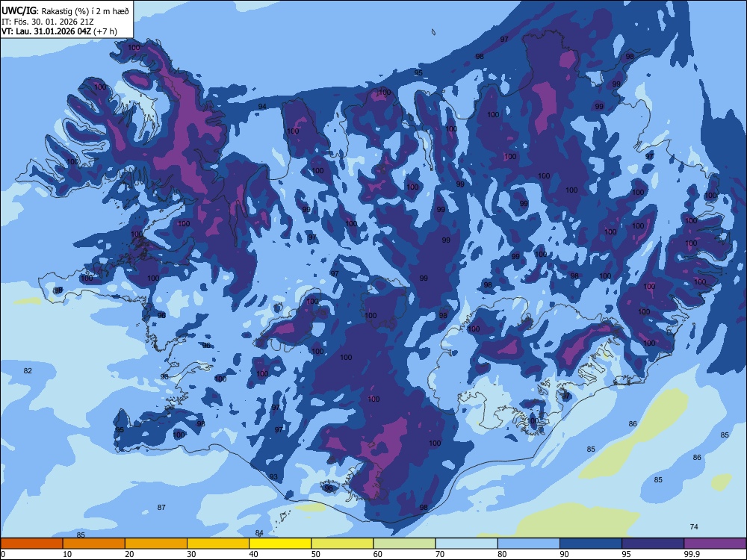Select the 'IT: Fös. 30. 01. 2026 21Z' line

click(x=47, y=22)
